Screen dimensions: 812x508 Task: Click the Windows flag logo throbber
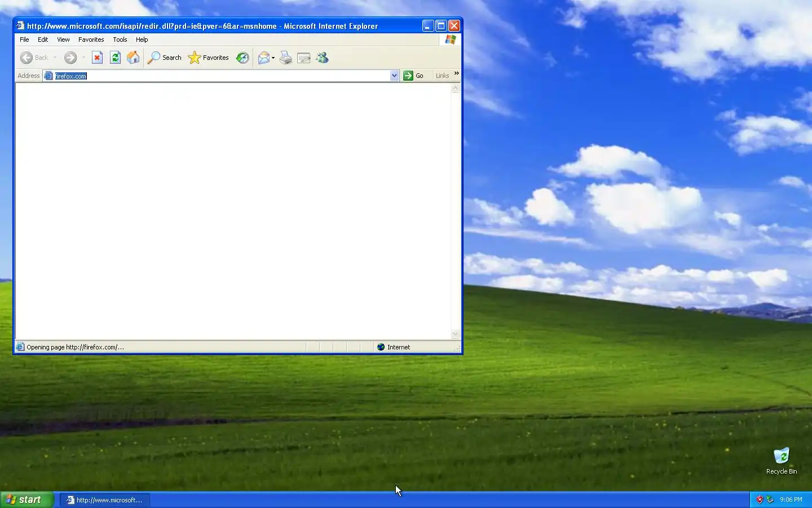[450, 40]
